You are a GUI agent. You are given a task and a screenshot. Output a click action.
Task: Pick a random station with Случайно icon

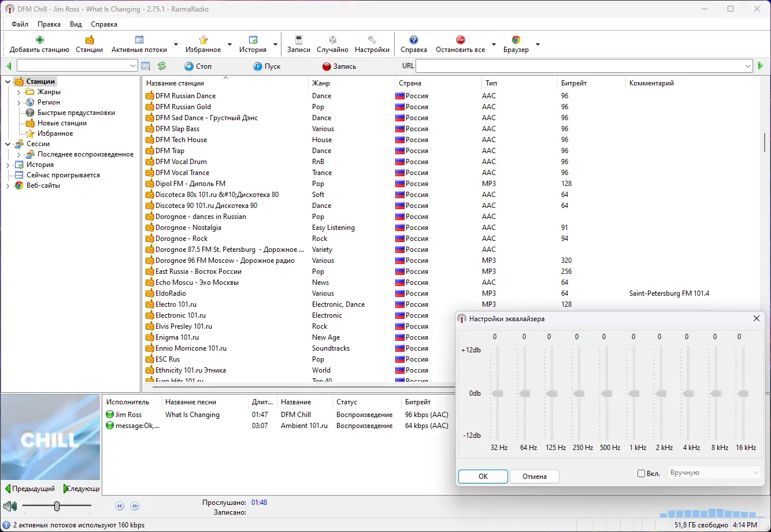click(x=332, y=40)
